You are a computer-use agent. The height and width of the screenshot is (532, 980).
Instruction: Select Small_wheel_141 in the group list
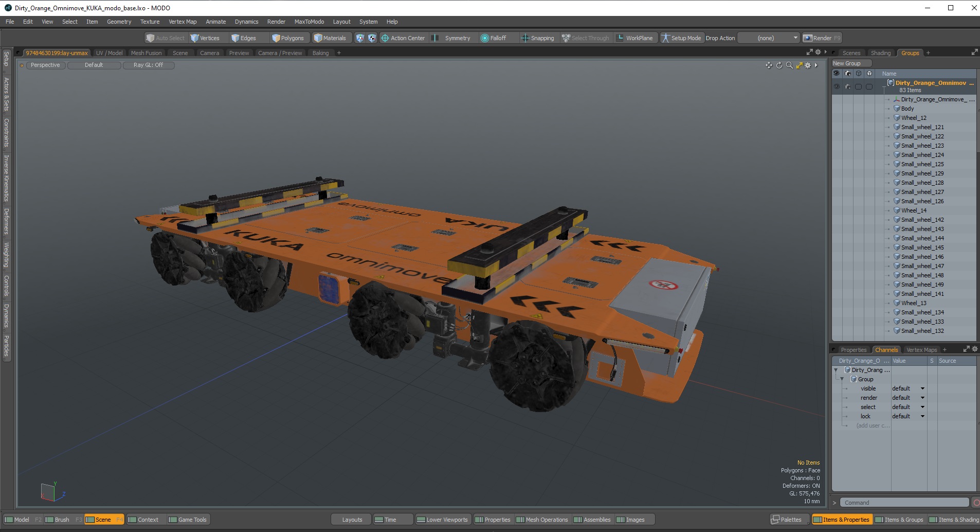[x=922, y=294]
